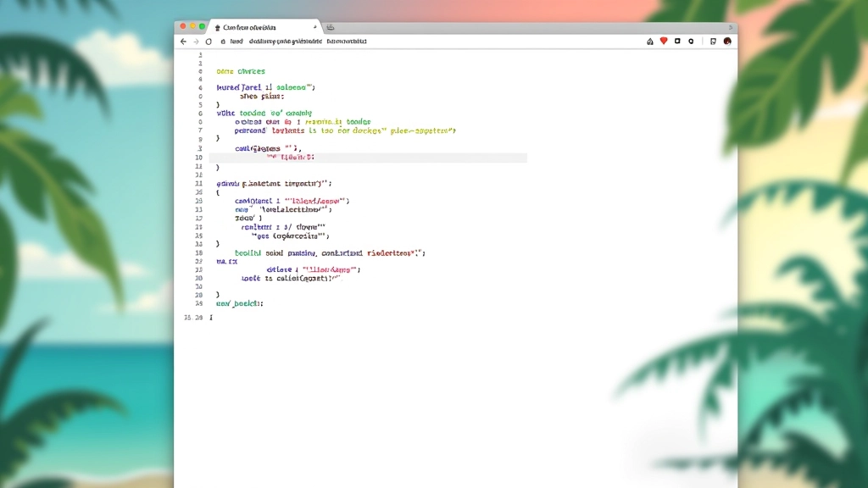Click the bookmark flag icon near the avatar

pyautogui.click(x=714, y=41)
